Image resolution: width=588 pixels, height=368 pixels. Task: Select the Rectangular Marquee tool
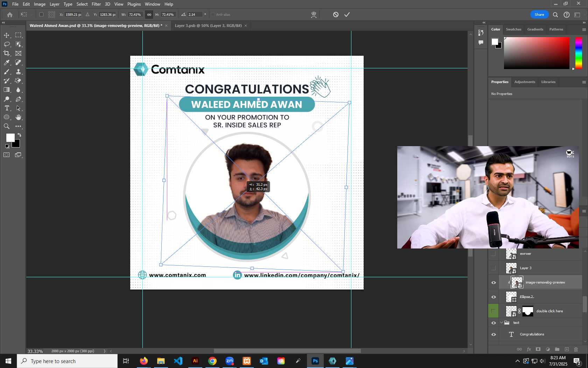click(19, 35)
